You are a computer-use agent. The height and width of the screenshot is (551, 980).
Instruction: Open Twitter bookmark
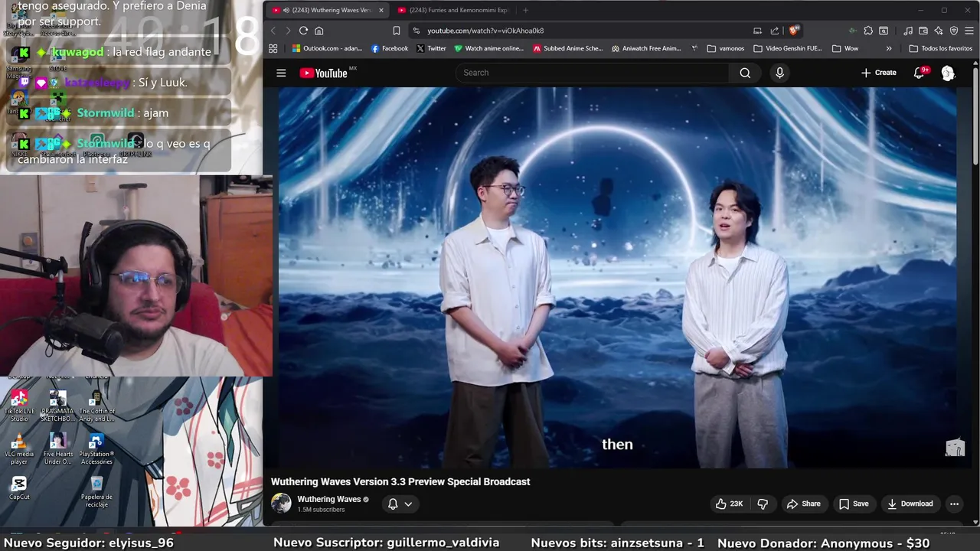[431, 48]
